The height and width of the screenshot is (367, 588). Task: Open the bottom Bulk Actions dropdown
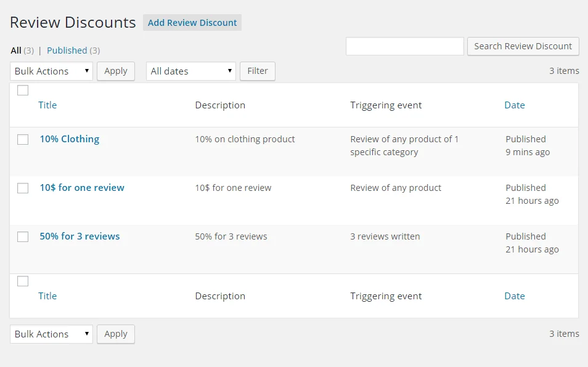51,334
